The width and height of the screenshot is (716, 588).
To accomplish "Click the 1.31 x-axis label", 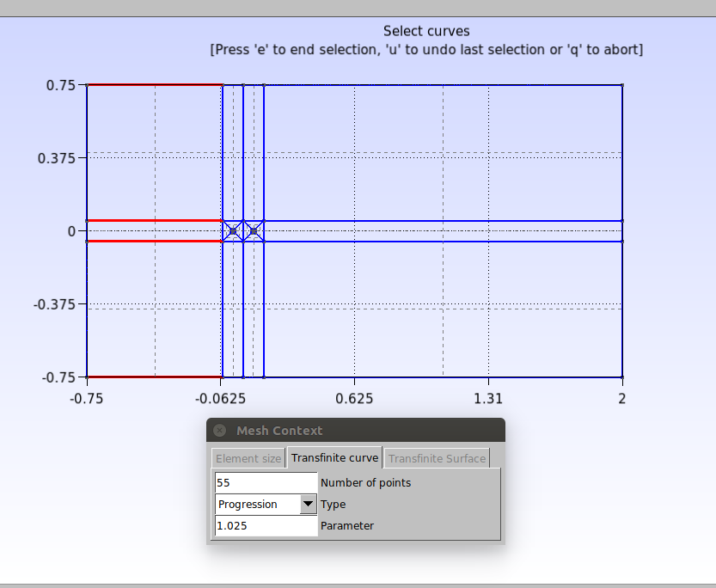I will pyautogui.click(x=488, y=399).
